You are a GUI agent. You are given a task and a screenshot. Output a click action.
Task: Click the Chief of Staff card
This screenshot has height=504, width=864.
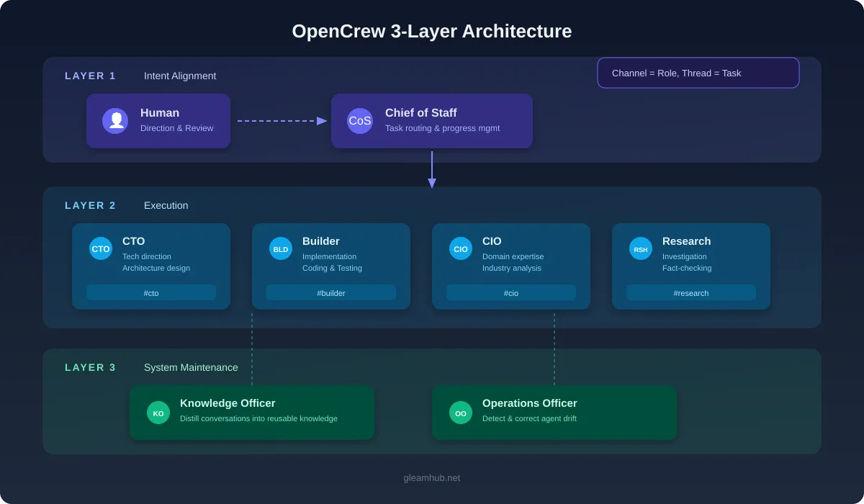431,120
